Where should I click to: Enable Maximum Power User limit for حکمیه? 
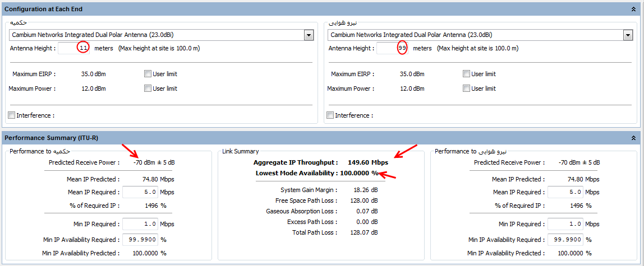tap(148, 88)
